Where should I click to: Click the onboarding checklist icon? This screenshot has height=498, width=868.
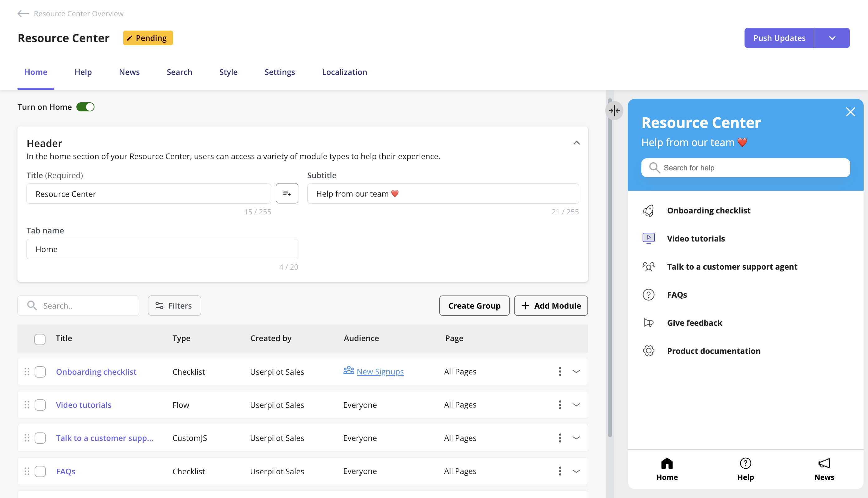coord(649,210)
